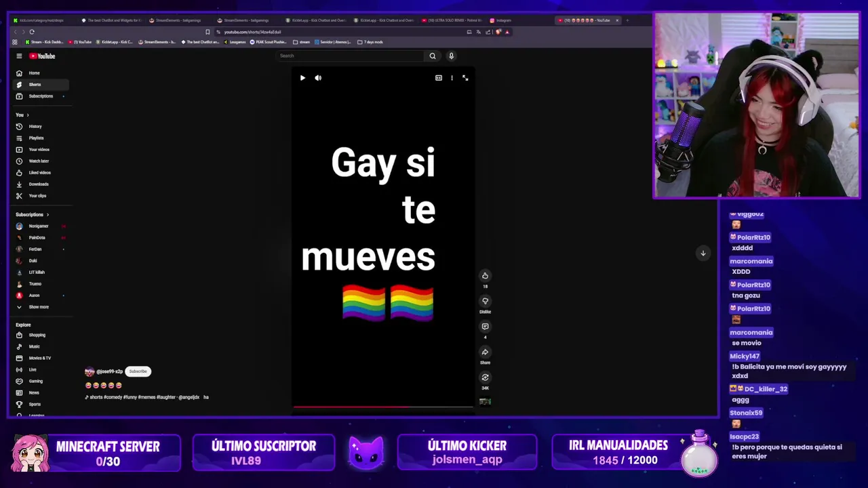Start voice search with microphone
This screenshot has height=488, width=868.
[x=451, y=56]
